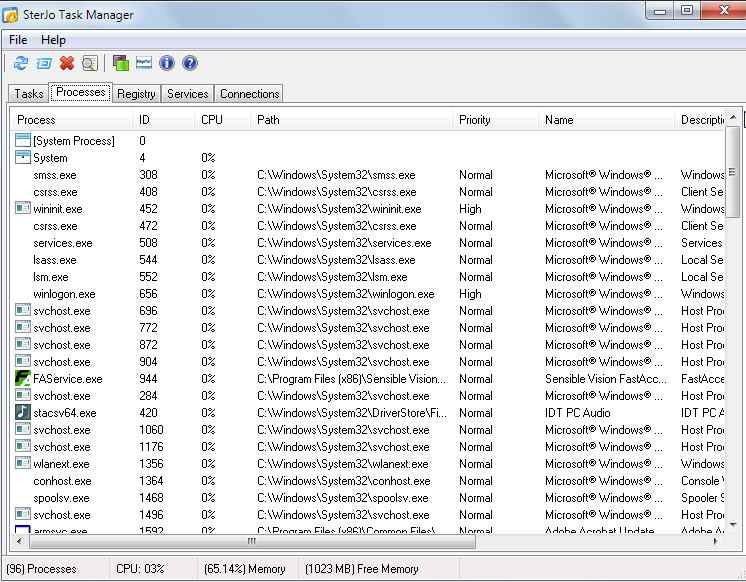Open help via question mark icon
Viewport: 746px width, 582px height.
click(190, 64)
